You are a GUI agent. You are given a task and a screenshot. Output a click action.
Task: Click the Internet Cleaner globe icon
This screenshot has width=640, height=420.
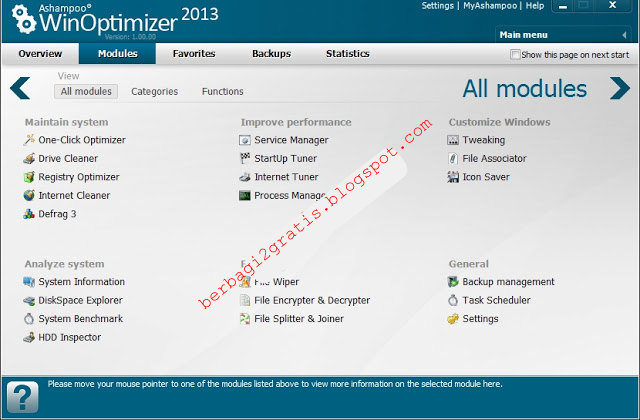coord(29,195)
